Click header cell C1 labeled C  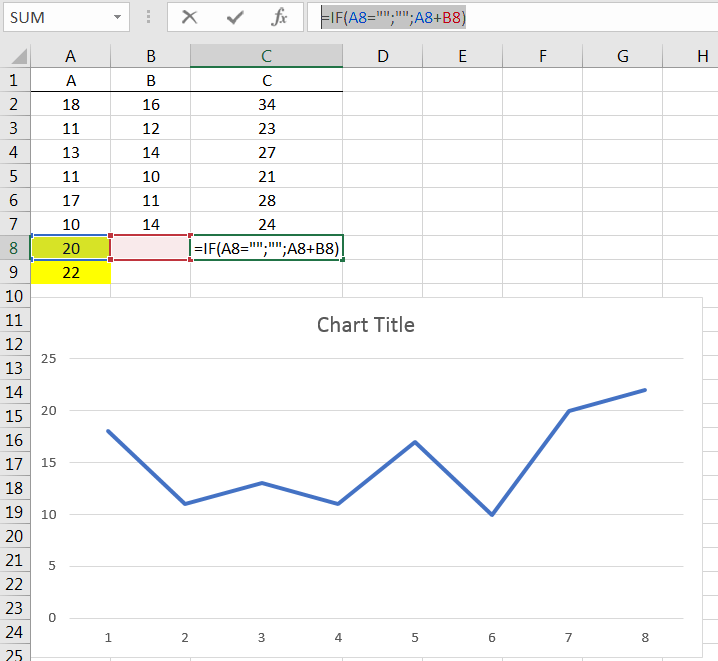(x=267, y=80)
